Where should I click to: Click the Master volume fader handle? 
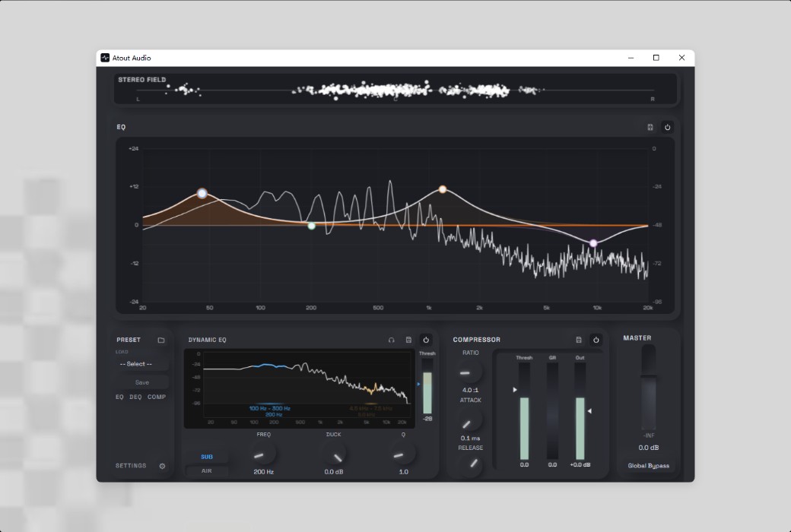point(648,376)
